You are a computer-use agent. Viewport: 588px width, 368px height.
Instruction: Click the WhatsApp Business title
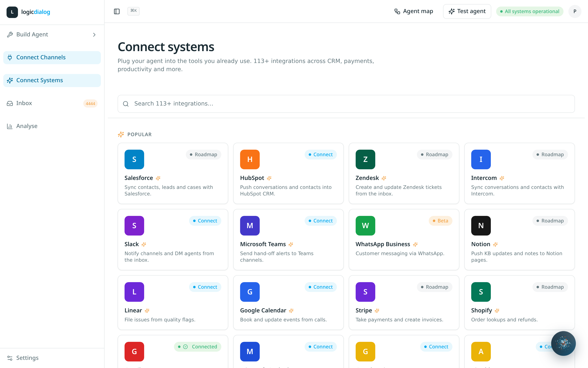pyautogui.click(x=383, y=244)
